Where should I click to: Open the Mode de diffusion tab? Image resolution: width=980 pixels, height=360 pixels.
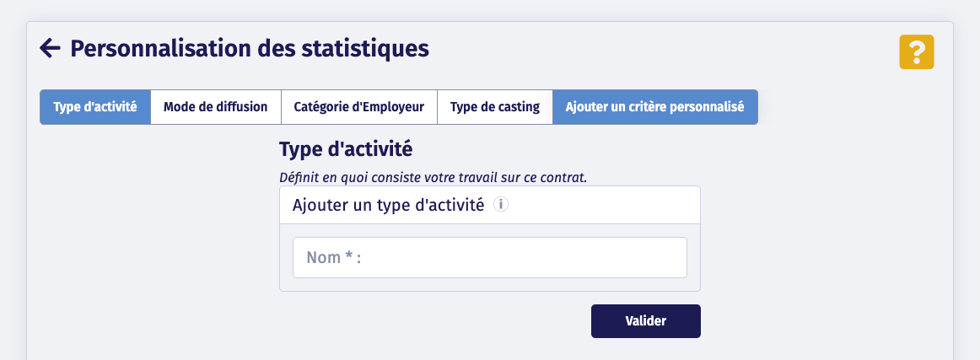tap(215, 107)
